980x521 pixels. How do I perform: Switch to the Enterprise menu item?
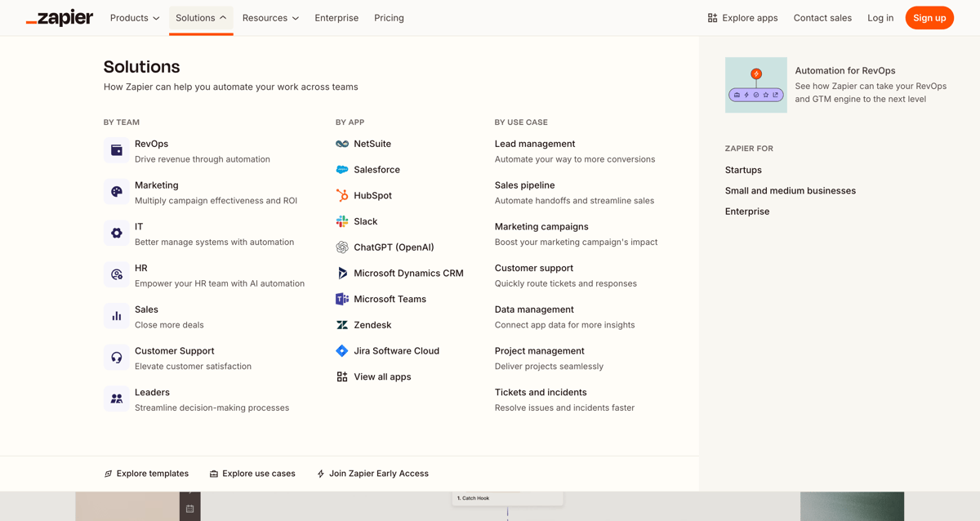[336, 17]
